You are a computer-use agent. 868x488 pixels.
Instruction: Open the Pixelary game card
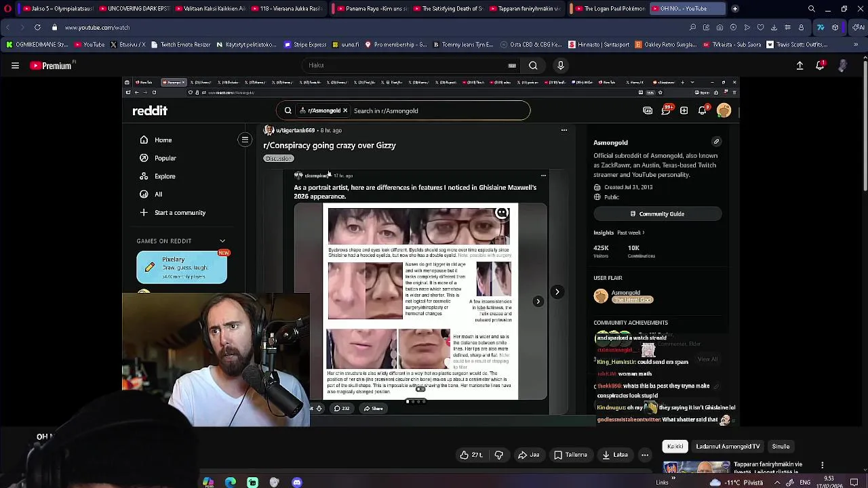pyautogui.click(x=182, y=268)
